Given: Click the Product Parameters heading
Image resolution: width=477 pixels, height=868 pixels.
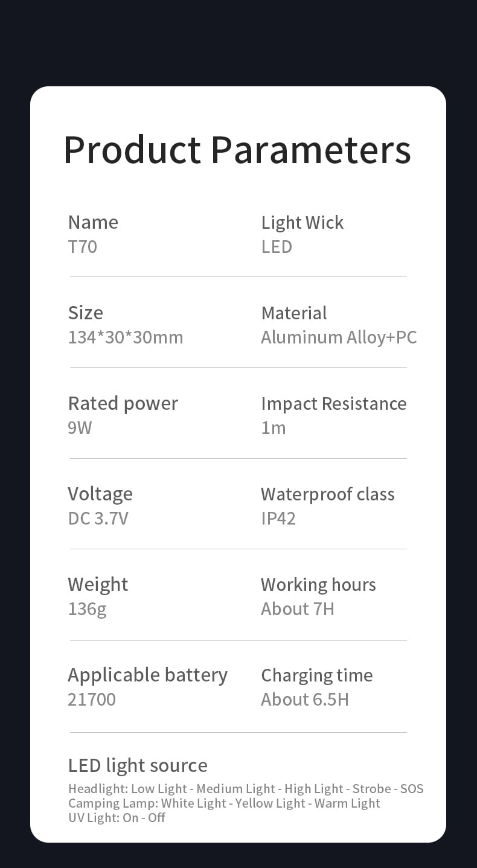Looking at the screenshot, I should pyautogui.click(x=237, y=149).
